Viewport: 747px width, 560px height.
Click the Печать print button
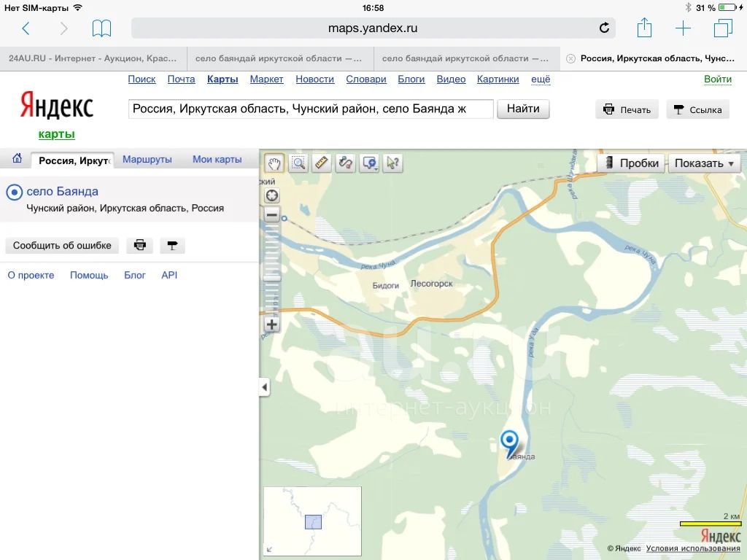point(627,109)
